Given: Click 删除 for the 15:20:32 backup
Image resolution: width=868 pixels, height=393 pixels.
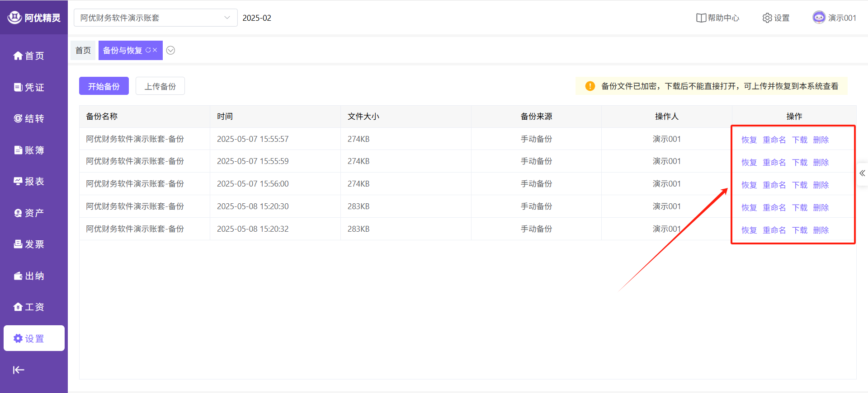Looking at the screenshot, I should point(821,230).
